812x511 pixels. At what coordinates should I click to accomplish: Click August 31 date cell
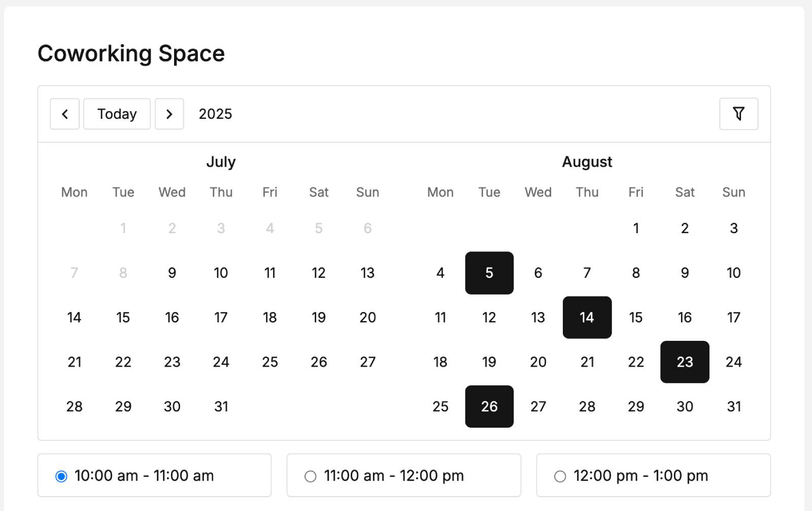coord(734,406)
